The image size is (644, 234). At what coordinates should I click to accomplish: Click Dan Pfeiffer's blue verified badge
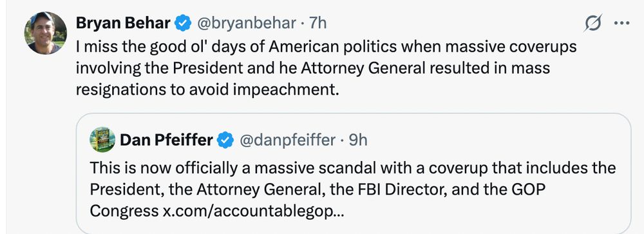225,141
